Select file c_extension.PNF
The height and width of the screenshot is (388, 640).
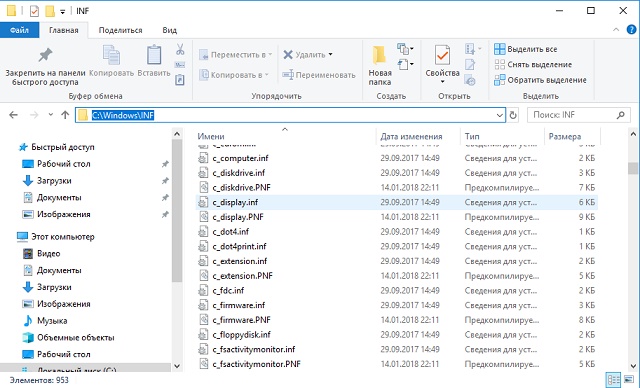[397, 276]
